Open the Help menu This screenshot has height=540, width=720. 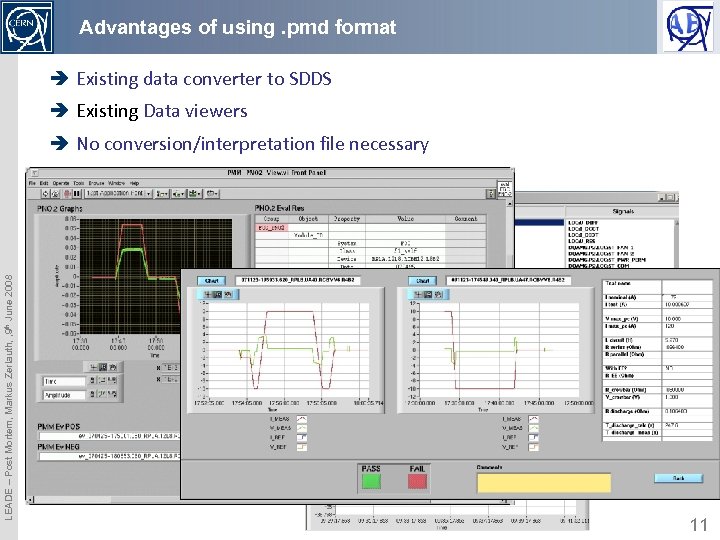coord(135,183)
